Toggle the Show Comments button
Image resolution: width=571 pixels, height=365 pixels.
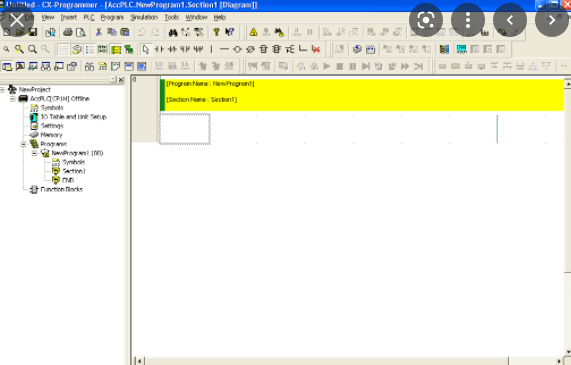click(77, 49)
